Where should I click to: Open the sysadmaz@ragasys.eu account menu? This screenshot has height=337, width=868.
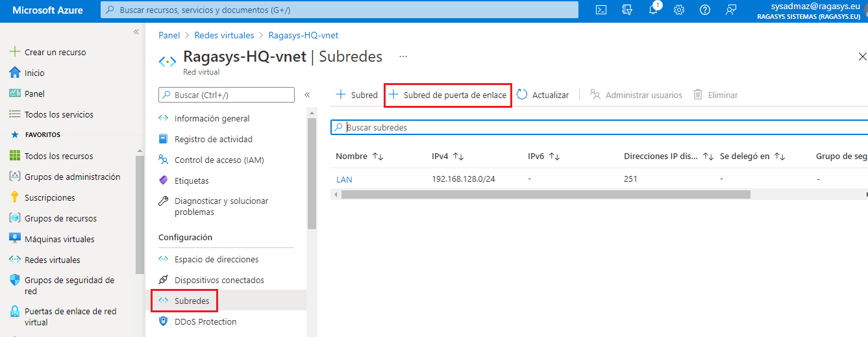point(810,10)
